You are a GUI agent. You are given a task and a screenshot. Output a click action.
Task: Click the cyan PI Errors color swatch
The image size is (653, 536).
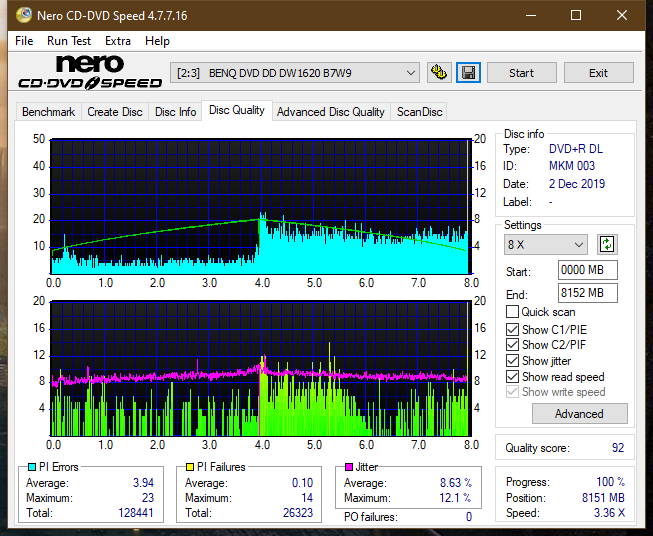[x=31, y=467]
